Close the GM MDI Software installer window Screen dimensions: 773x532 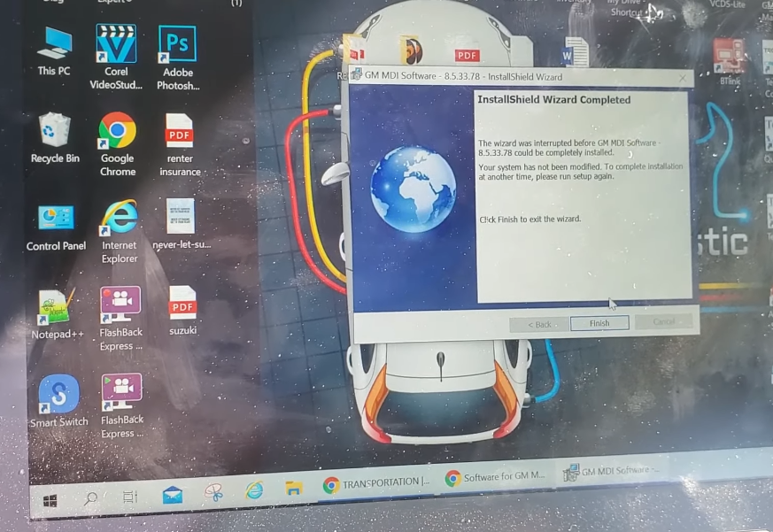point(683,78)
